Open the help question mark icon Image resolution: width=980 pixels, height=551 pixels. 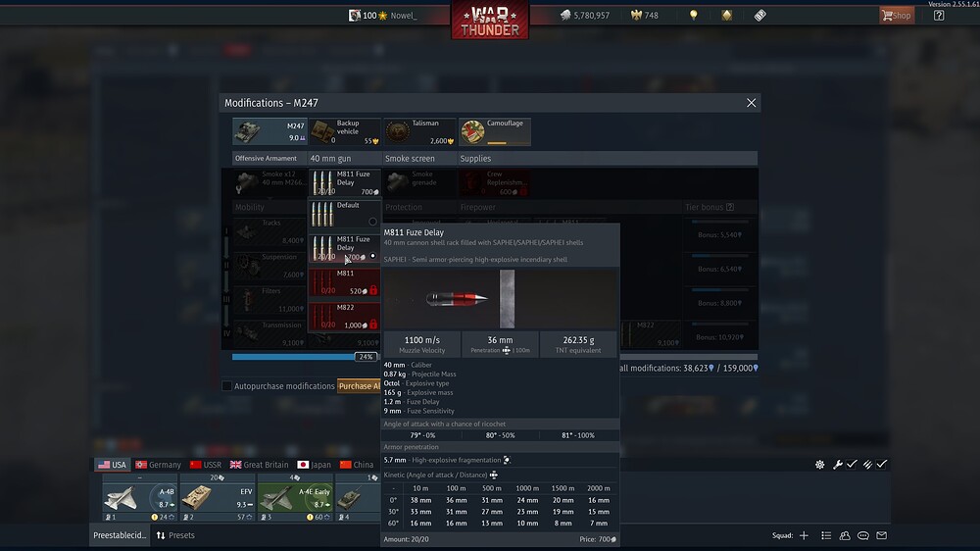coord(939,15)
